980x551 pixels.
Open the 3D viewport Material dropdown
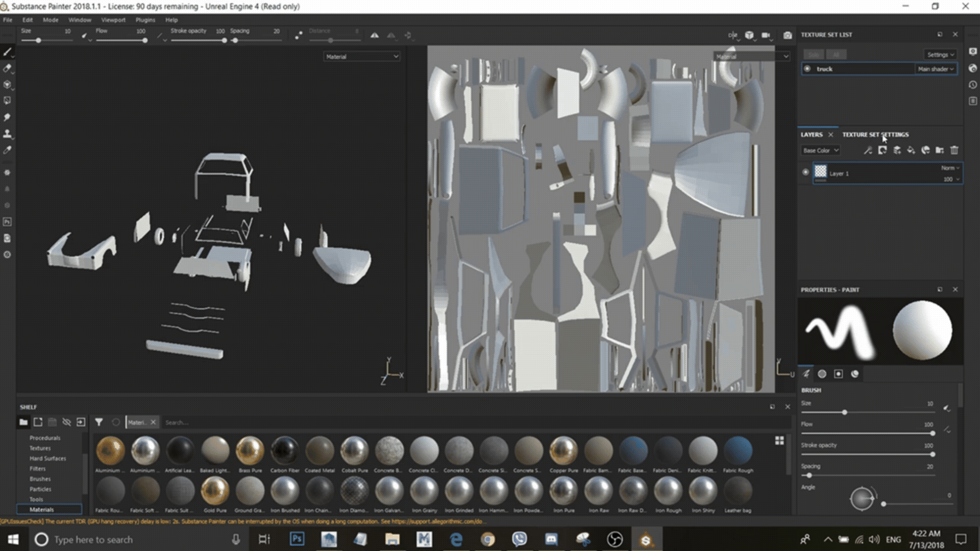pyautogui.click(x=362, y=57)
